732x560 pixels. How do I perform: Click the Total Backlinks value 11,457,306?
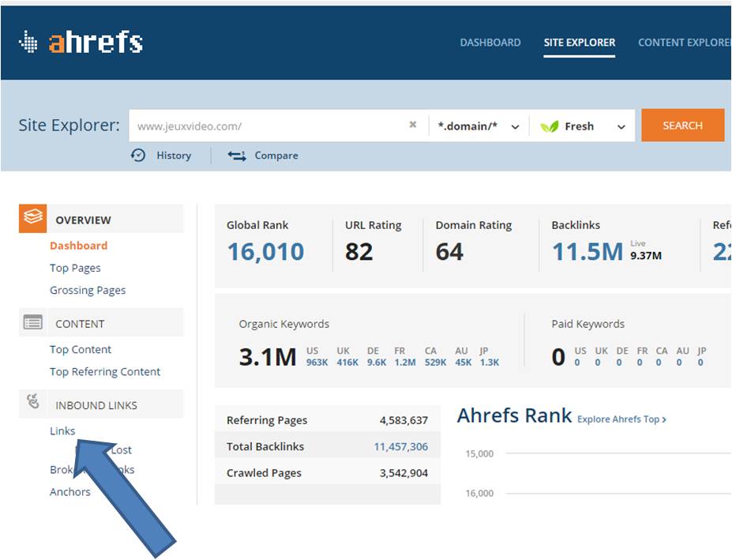400,446
